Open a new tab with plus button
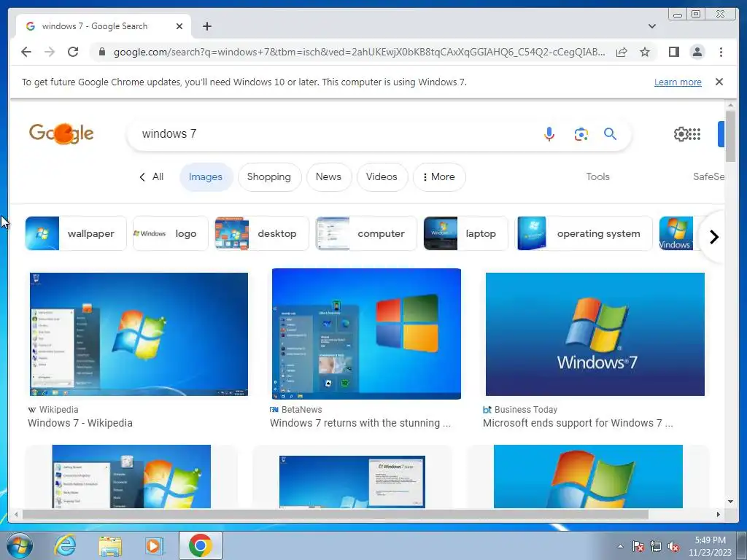Screen dimensions: 747x560 [x=206, y=26]
